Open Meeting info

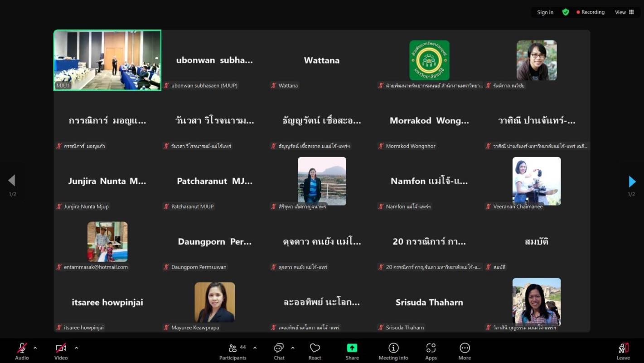[x=393, y=348]
